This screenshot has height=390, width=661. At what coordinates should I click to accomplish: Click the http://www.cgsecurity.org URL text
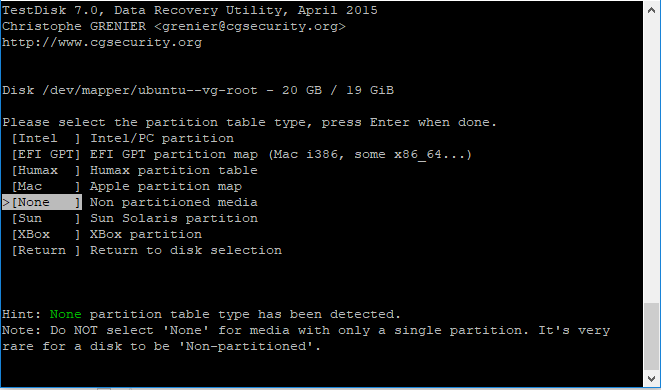tap(102, 43)
